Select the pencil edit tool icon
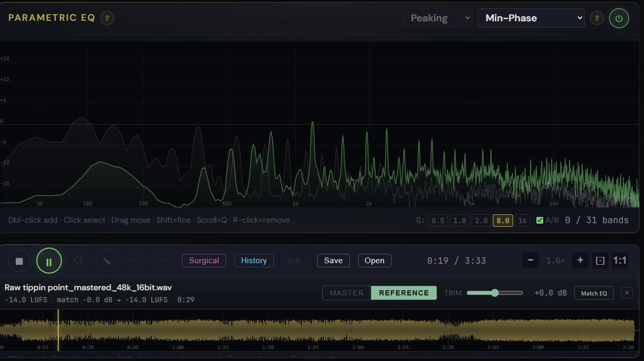 pyautogui.click(x=107, y=261)
